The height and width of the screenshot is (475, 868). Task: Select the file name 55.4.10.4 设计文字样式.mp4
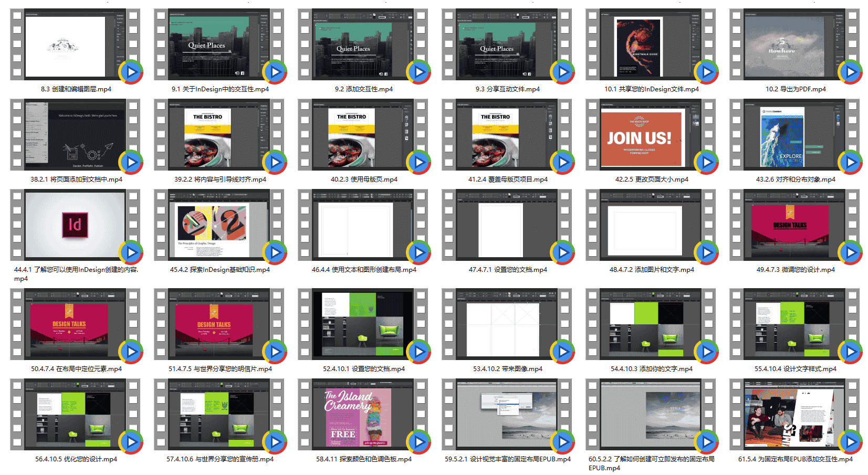[x=795, y=369]
